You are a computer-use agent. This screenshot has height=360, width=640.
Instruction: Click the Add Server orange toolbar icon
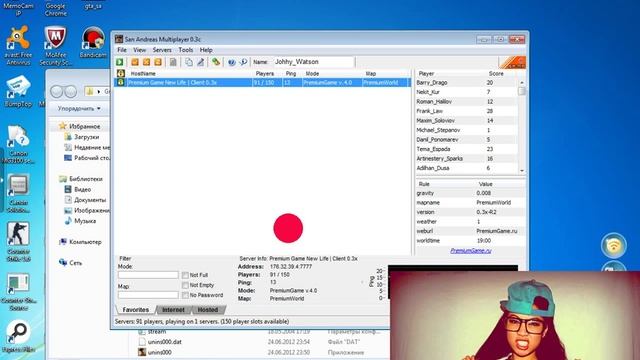point(135,62)
